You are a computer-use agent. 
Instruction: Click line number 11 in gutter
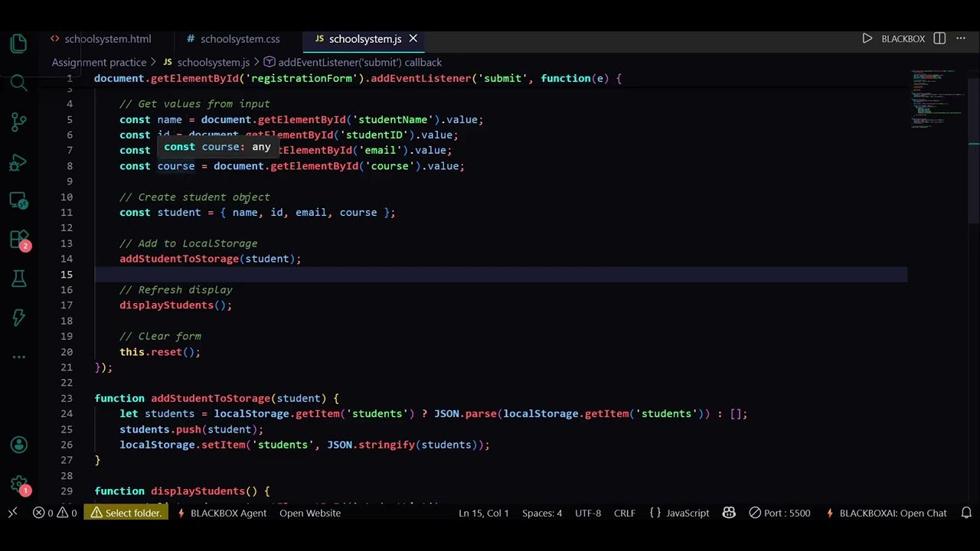pyautogui.click(x=67, y=212)
